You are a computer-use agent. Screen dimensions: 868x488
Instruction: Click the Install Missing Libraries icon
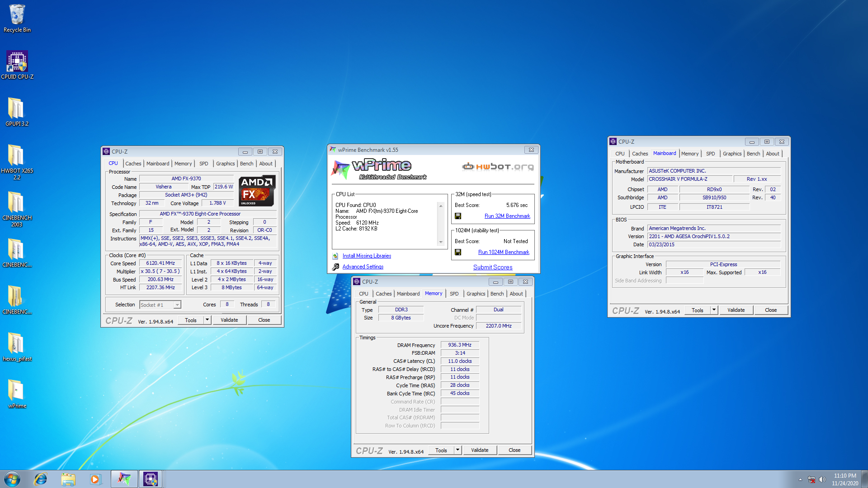pos(335,256)
